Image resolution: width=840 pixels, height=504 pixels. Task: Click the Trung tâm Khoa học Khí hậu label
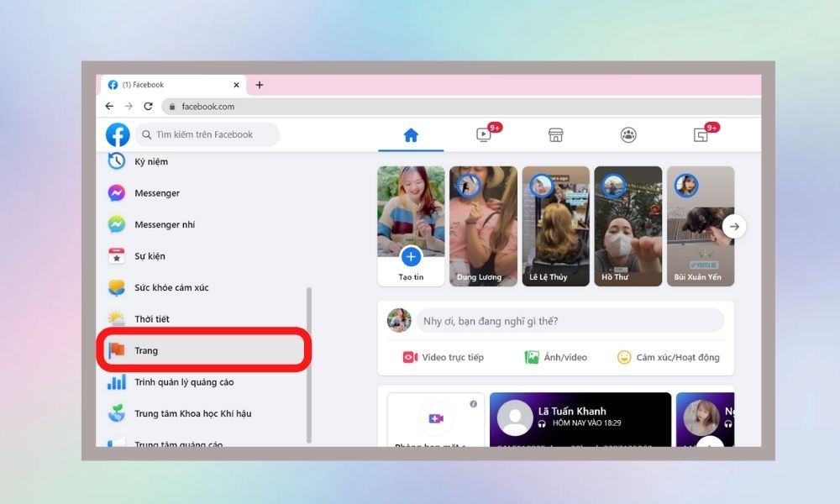click(x=193, y=413)
